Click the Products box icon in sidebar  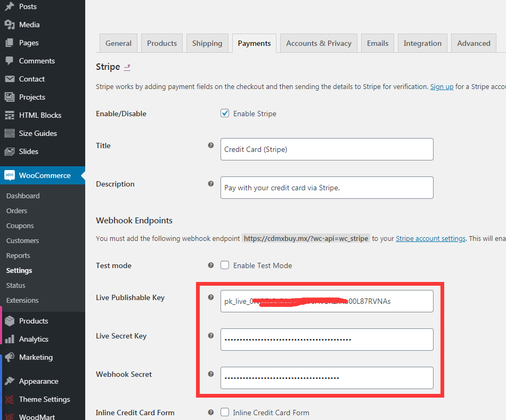pyautogui.click(x=10, y=321)
